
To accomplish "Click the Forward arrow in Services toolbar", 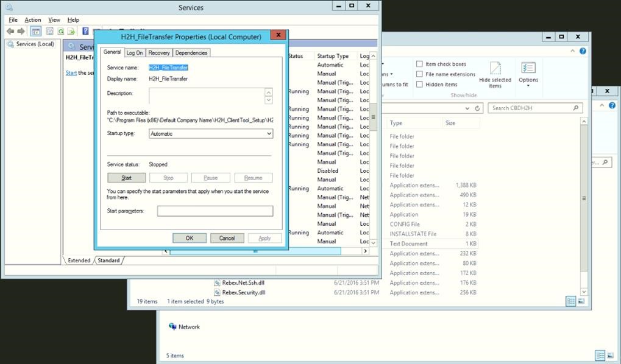I will 21,31.
